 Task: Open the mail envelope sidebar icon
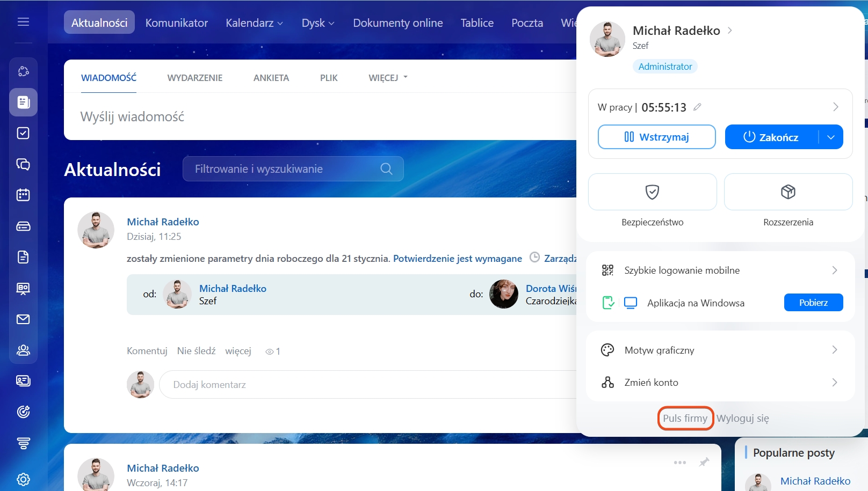(x=23, y=319)
